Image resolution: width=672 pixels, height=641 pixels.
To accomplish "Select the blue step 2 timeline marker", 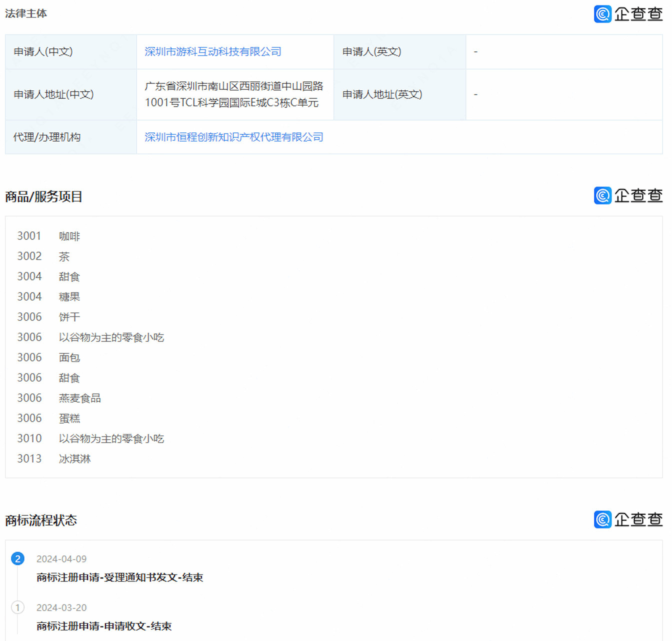I will 17,559.
